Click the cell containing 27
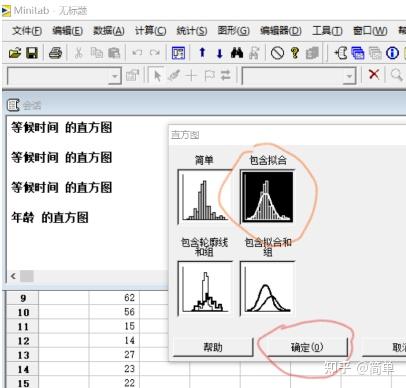406x388 pixels. coord(114,355)
